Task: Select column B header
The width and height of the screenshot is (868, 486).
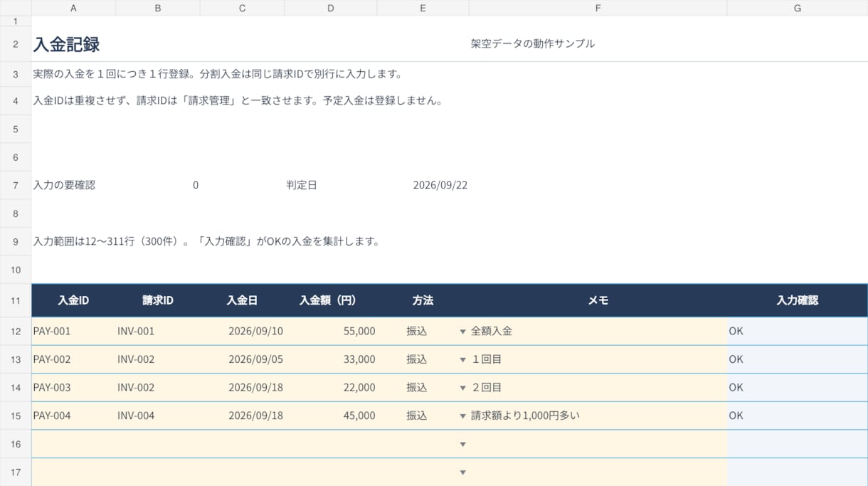Action: pyautogui.click(x=158, y=8)
